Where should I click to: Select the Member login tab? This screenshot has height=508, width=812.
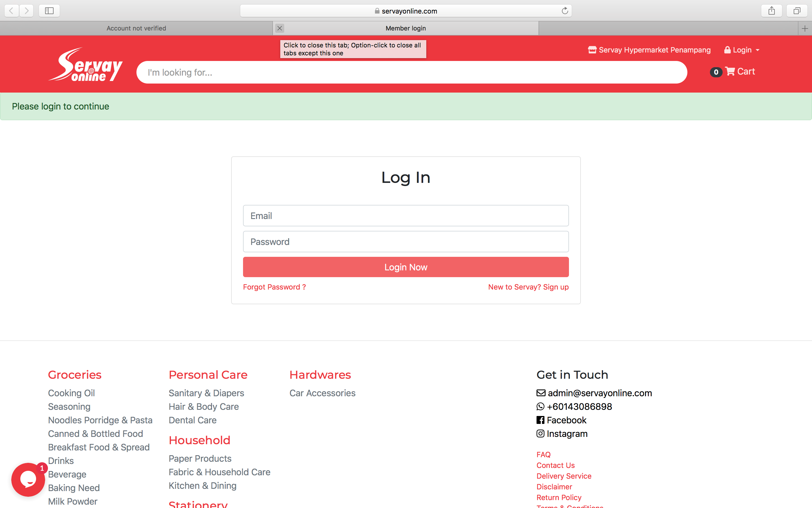(406, 28)
